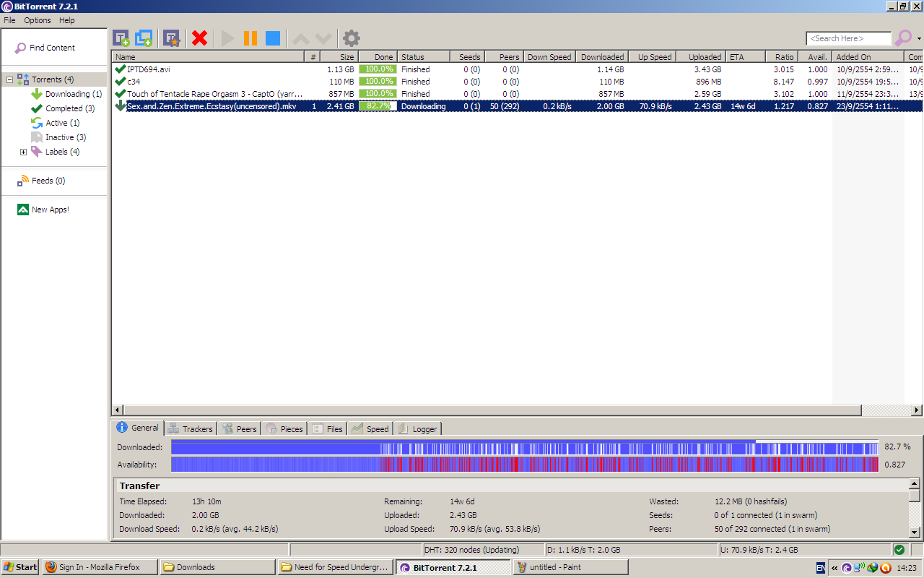Stop the torrent with the blue square

273,38
